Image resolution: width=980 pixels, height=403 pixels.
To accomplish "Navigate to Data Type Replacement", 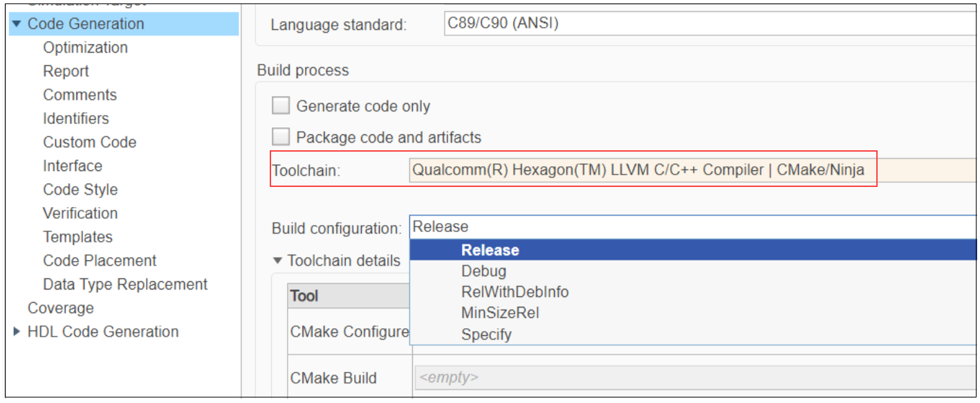I will (124, 285).
